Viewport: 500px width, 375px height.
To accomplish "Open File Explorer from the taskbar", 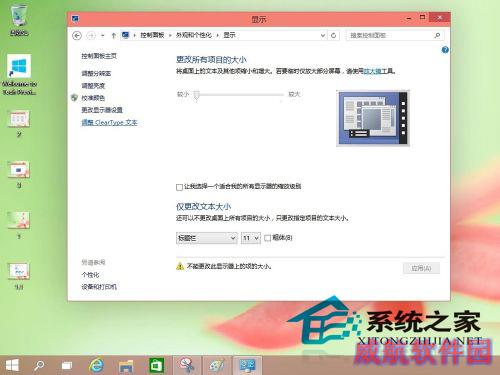I will pos(126,366).
